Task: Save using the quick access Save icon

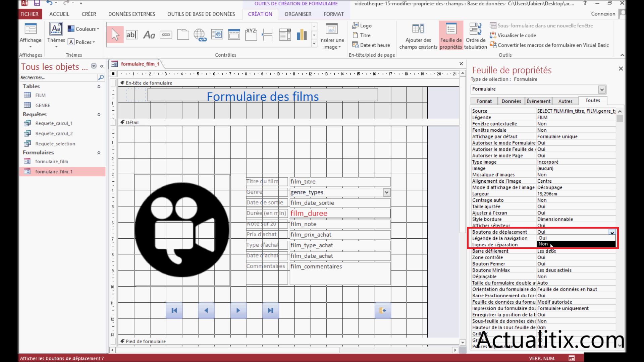Action: (x=37, y=3)
